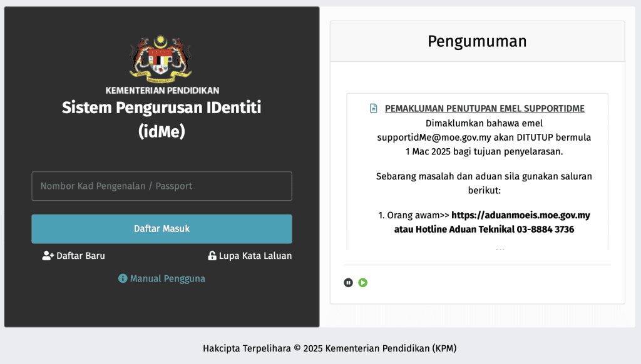Click the info icon beside Manual Pengguna
Viewport: 641px width, 364px height.
(123, 278)
